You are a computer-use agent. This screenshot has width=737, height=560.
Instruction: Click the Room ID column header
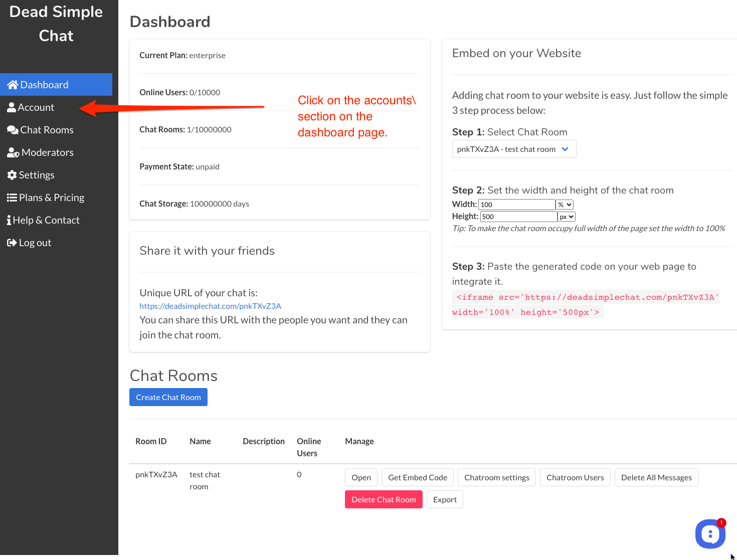(151, 441)
